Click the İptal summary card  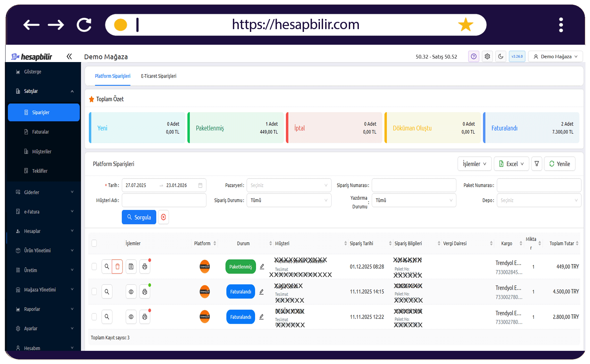pos(334,128)
